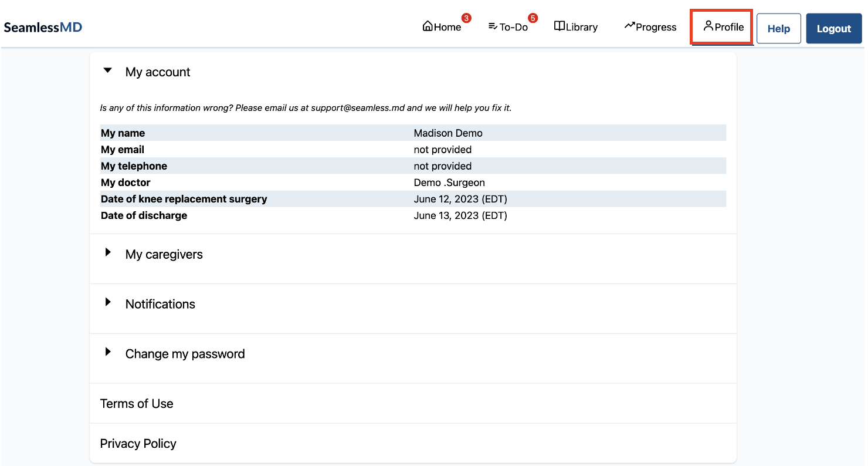868x466 pixels.
Task: Click Date of knee replacement surgery label
Action: tap(184, 199)
